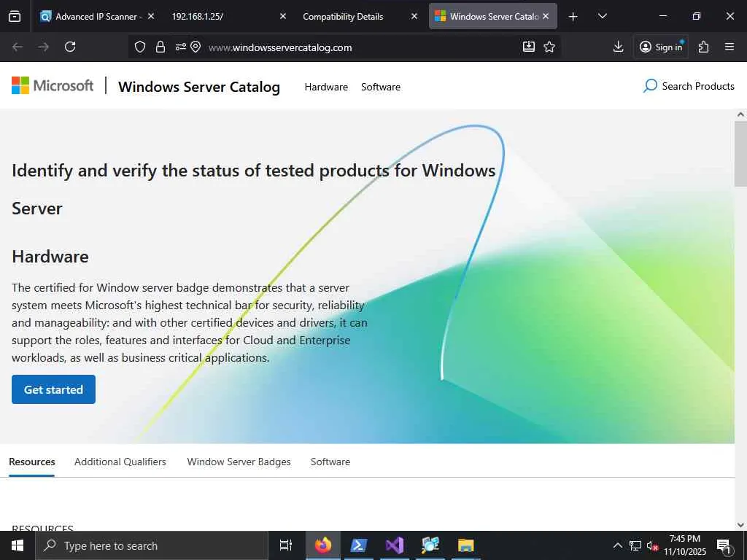Select the Window Server Badges tab
747x560 pixels.
239,462
